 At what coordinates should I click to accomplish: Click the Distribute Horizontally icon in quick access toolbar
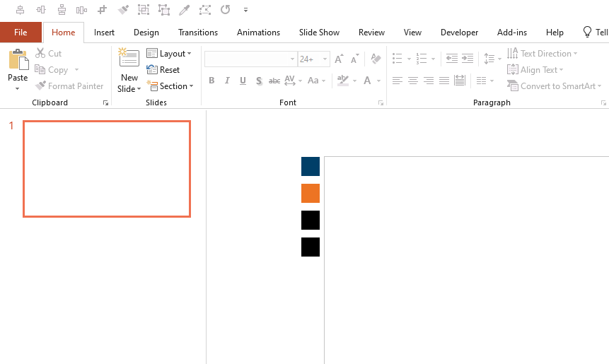(x=81, y=10)
